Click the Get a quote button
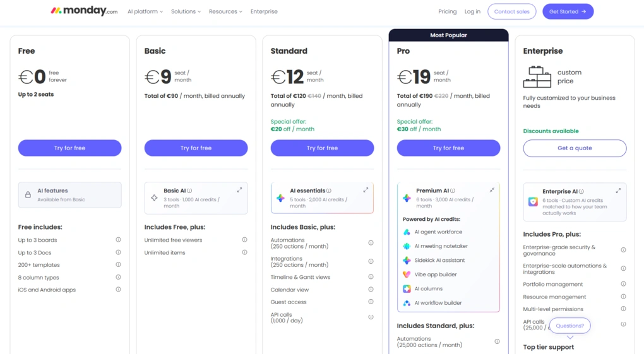The height and width of the screenshot is (354, 644). (x=575, y=148)
